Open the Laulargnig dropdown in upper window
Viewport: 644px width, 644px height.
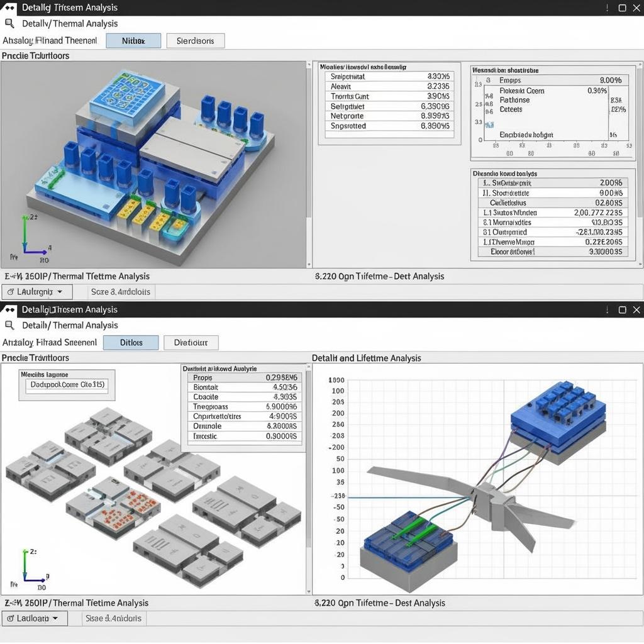click(x=37, y=292)
